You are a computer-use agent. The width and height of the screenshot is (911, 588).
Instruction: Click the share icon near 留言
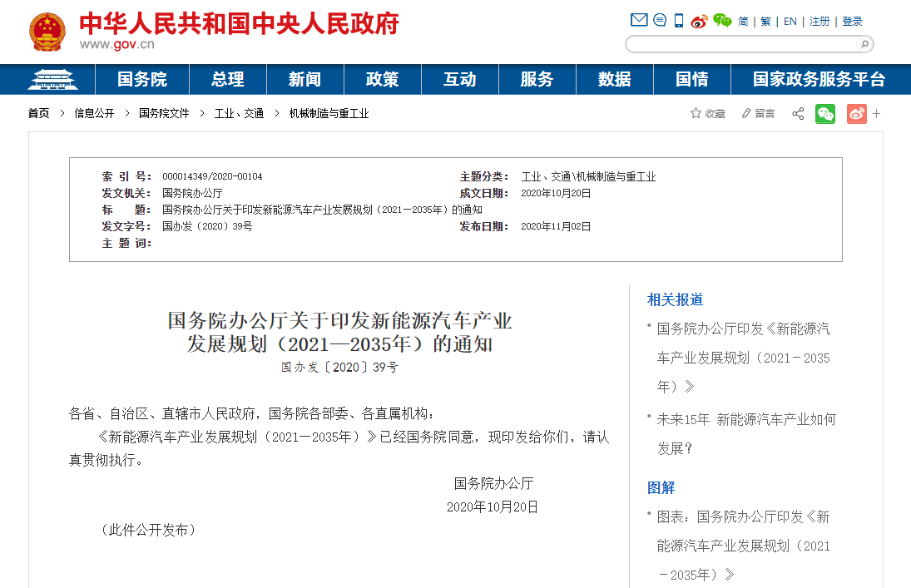pyautogui.click(x=799, y=113)
